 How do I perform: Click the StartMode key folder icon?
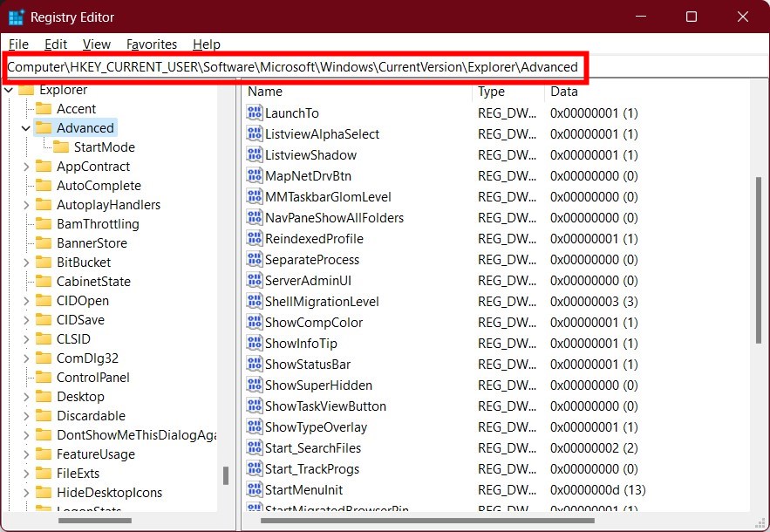[x=61, y=147]
